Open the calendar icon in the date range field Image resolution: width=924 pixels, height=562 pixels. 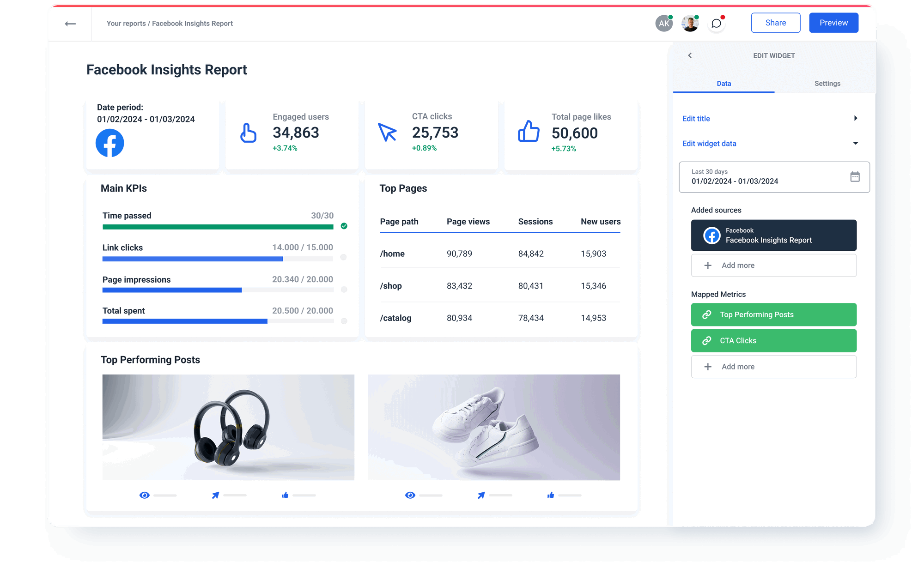tap(856, 177)
